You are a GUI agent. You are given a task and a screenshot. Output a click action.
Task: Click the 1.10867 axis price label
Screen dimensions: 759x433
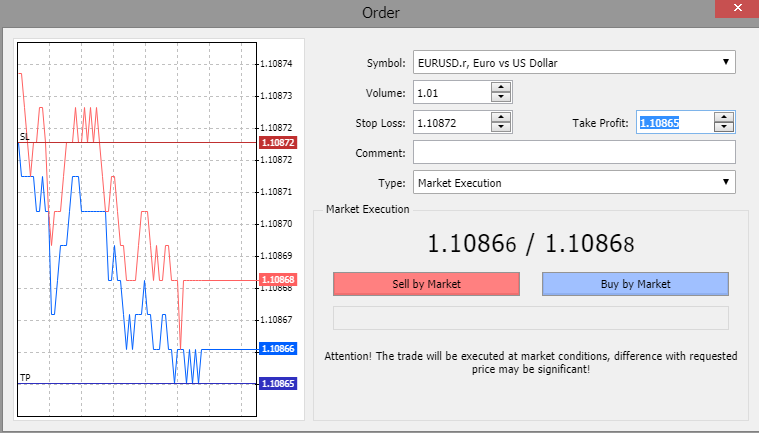point(276,320)
